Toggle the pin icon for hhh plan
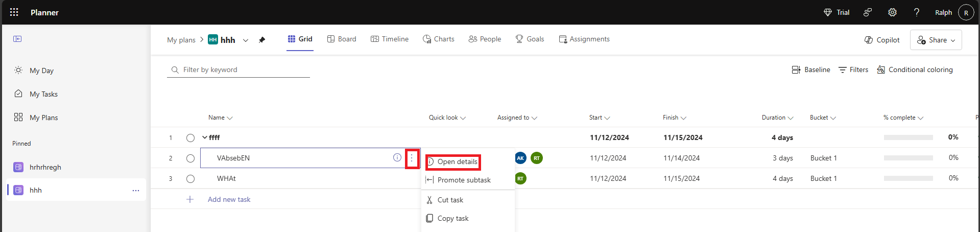Viewport: 980px width, 232px height. pyautogui.click(x=262, y=40)
